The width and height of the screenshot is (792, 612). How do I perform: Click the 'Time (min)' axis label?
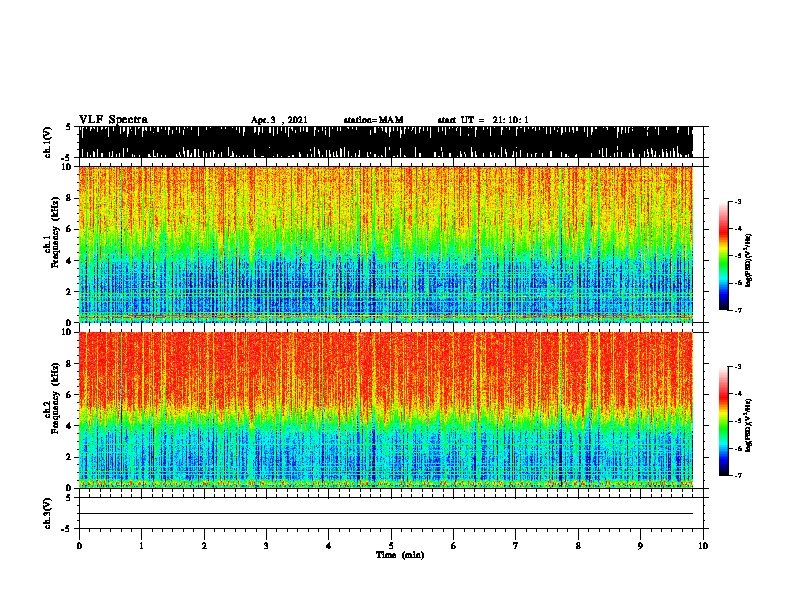click(400, 555)
